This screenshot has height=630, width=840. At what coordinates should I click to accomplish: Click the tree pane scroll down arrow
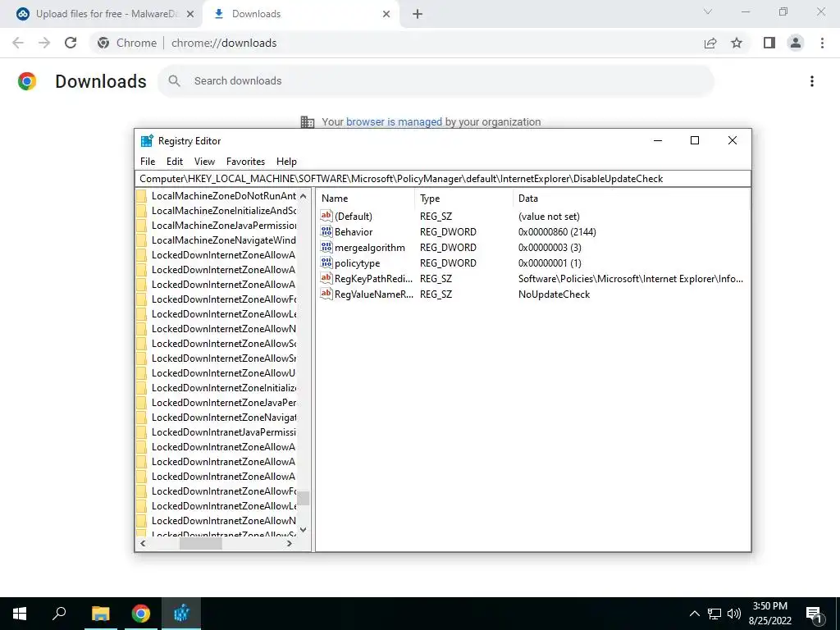coord(304,530)
